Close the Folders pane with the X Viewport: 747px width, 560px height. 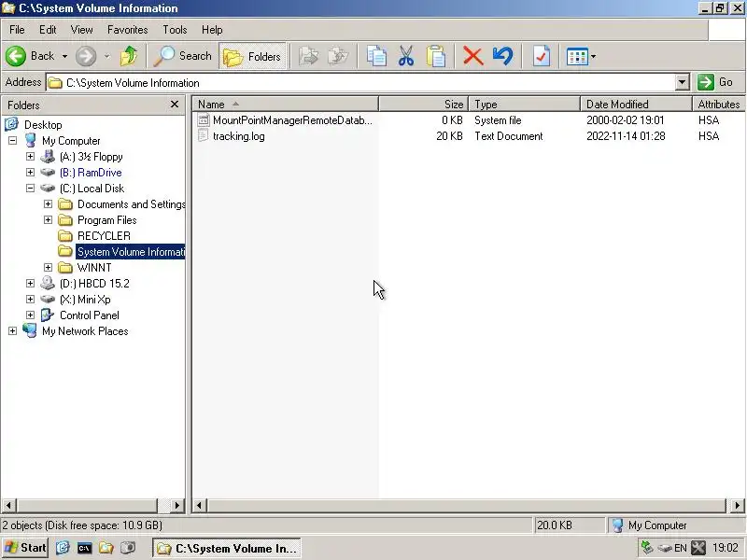point(175,105)
